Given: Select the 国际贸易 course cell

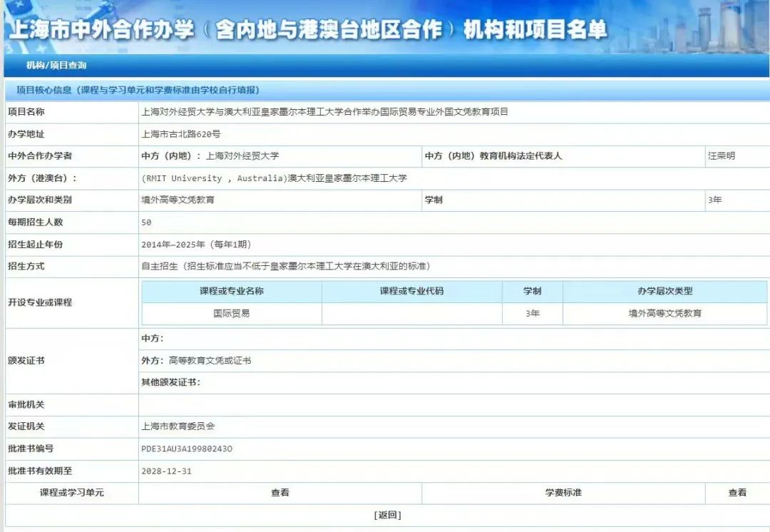Looking at the screenshot, I should click(231, 313).
